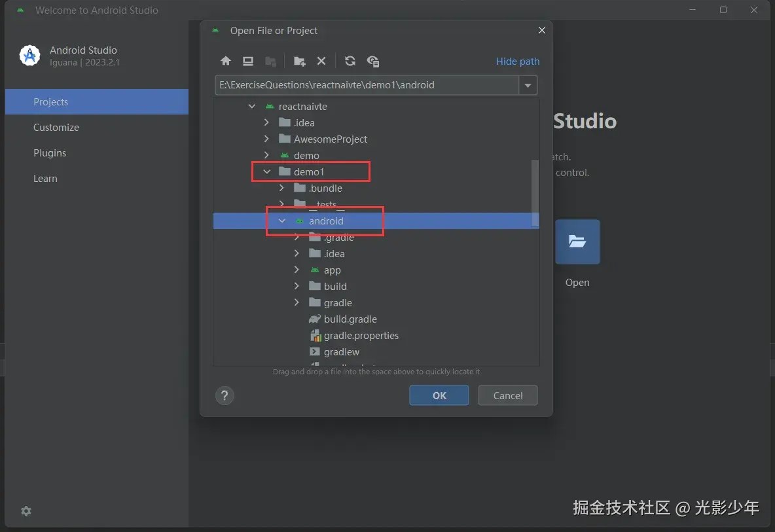
Task: Expand the top-level .idea folder
Action: [266, 122]
